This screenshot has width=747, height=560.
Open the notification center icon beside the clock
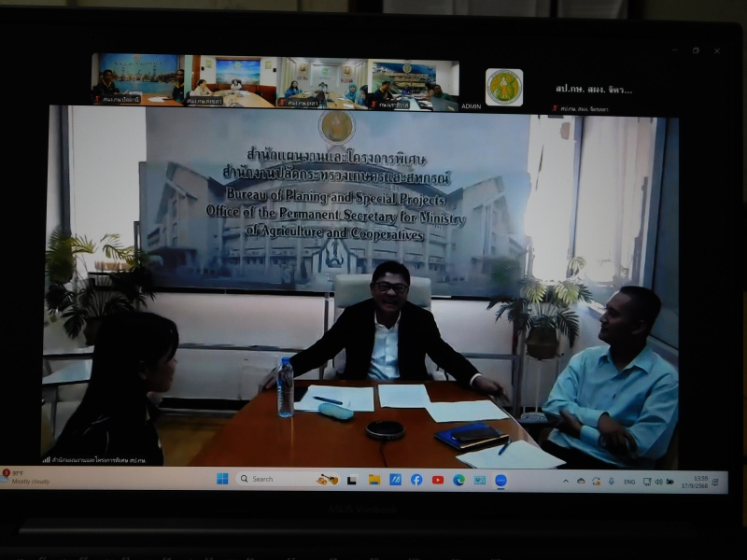(715, 483)
